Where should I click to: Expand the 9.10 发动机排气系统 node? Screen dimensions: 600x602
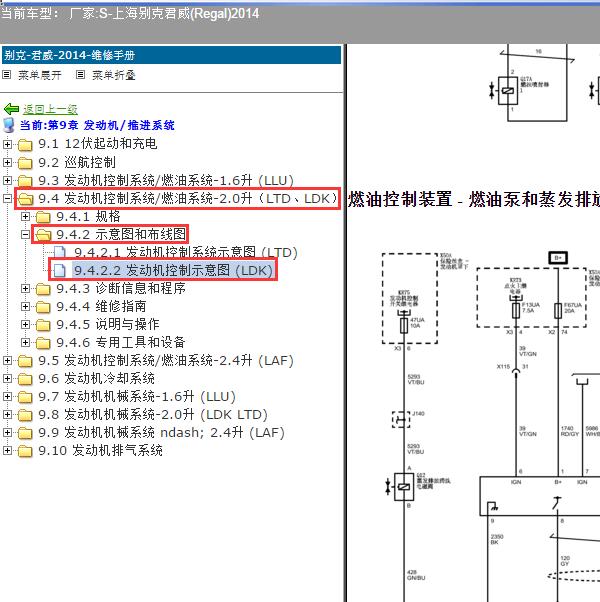pyautogui.click(x=7, y=451)
